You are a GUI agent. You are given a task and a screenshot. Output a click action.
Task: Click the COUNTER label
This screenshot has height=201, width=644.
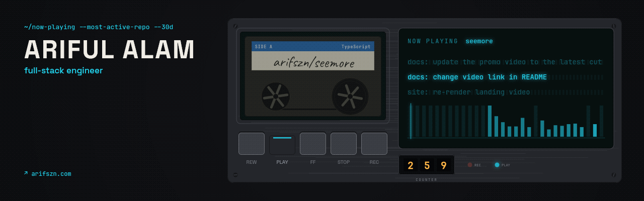tap(427, 180)
